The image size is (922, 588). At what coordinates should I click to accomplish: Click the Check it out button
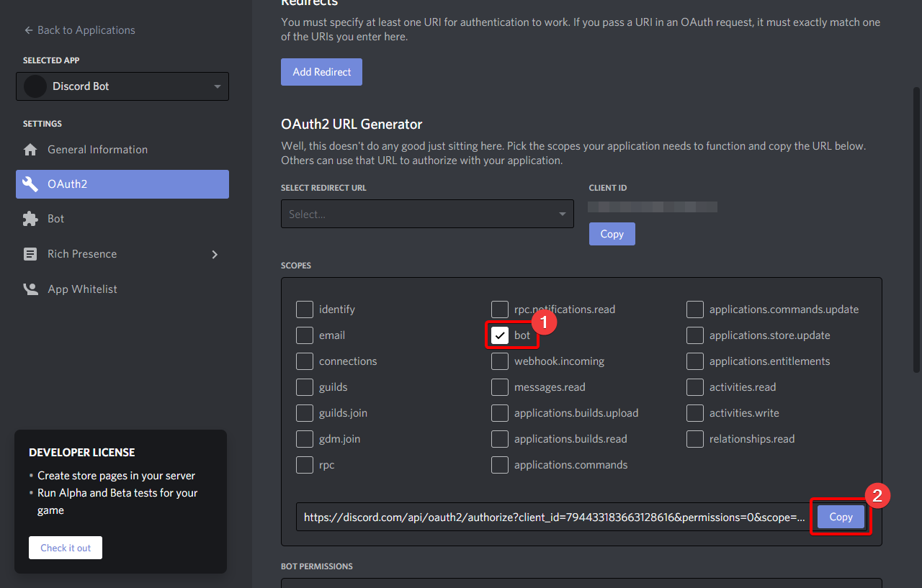(66, 548)
